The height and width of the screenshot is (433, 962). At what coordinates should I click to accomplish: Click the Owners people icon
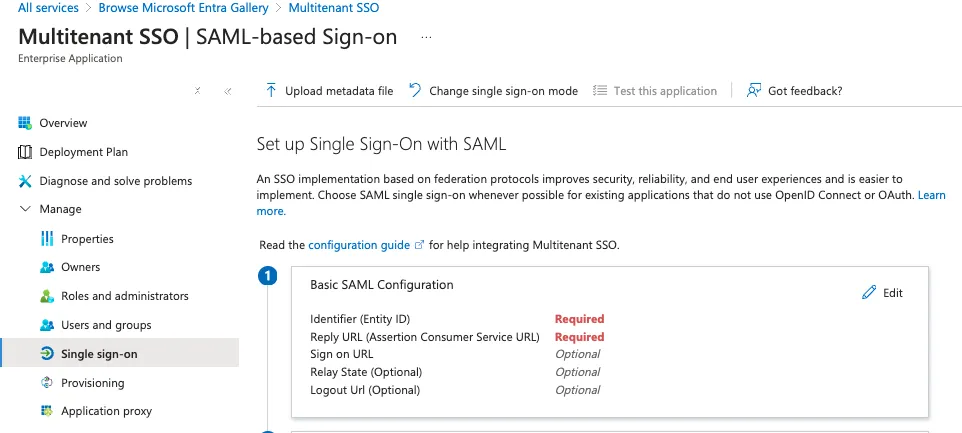pos(47,267)
